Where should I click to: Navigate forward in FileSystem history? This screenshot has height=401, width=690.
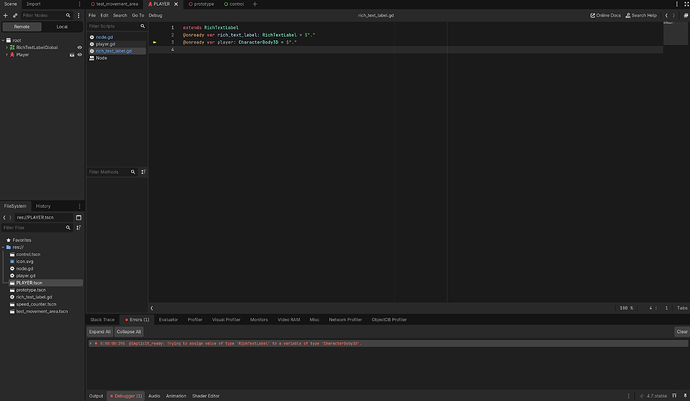pos(11,217)
